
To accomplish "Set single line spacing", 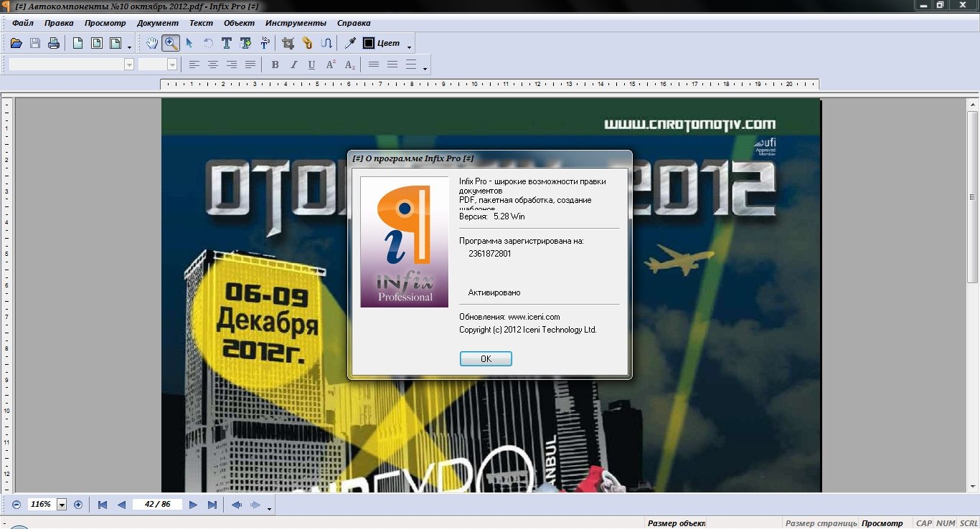I will [373, 65].
